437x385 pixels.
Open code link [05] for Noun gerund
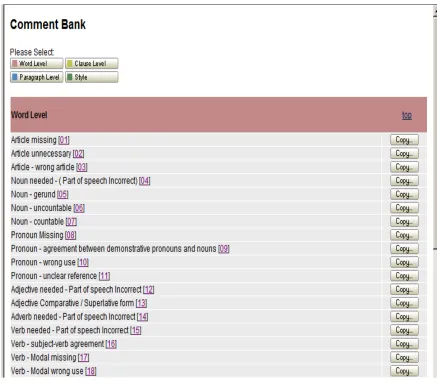[x=62, y=194]
